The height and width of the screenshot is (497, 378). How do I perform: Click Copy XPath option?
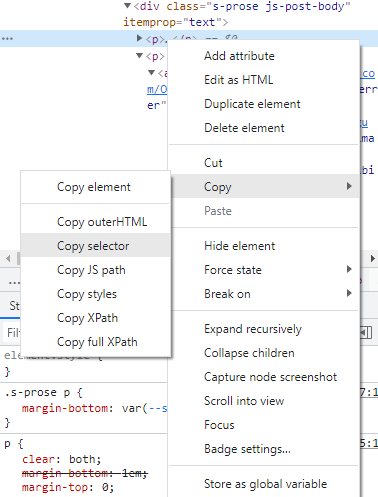[x=87, y=318]
